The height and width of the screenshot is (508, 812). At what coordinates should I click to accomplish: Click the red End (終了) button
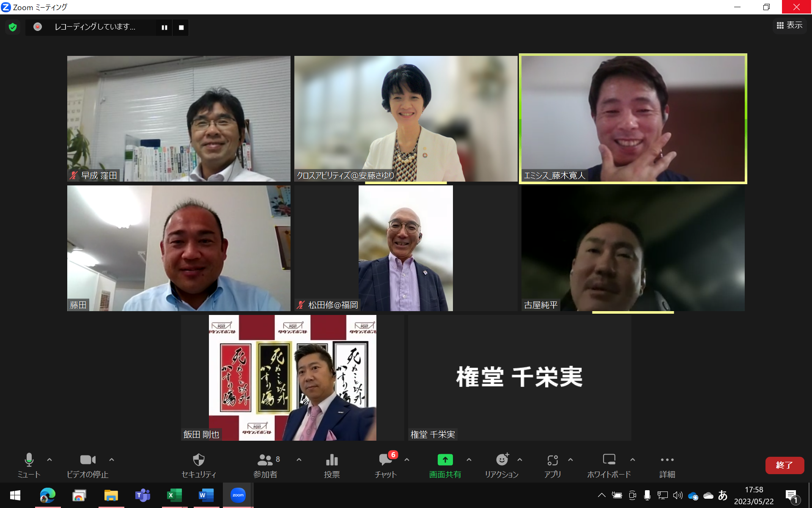point(784,465)
